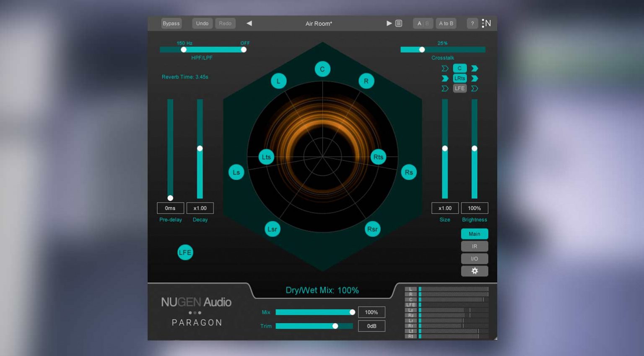Go to previous preset with left arrow
644x356 pixels.
click(x=249, y=24)
